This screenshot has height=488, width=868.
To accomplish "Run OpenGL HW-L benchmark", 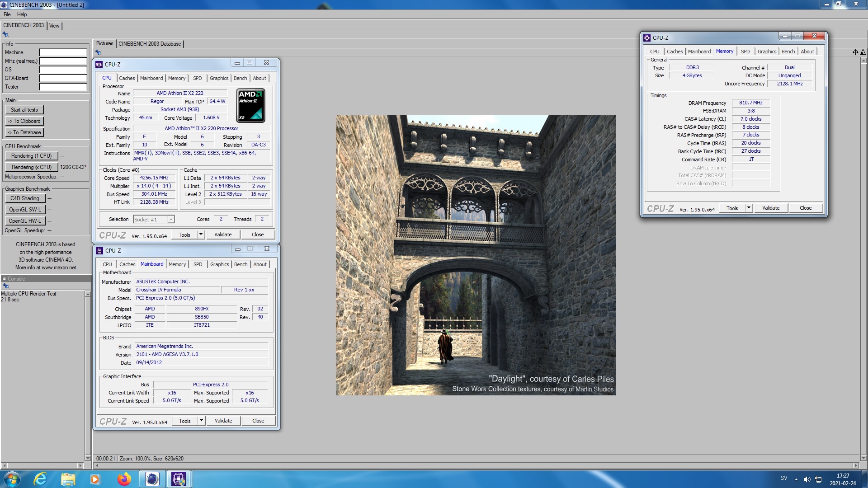I will pyautogui.click(x=25, y=221).
